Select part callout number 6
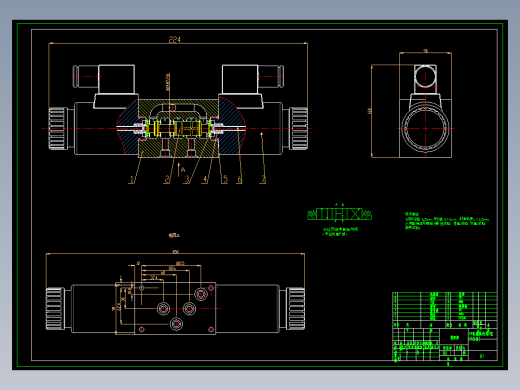520x390 pixels. 239,180
